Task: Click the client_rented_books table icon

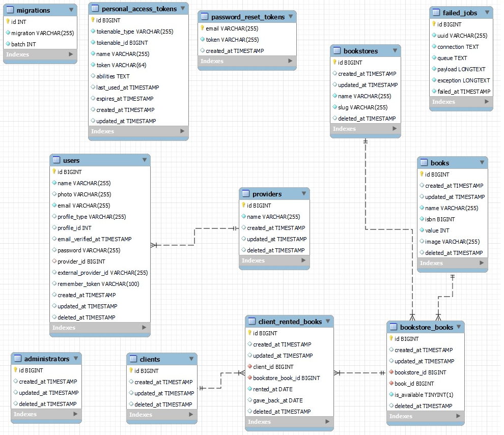Action: pyautogui.click(x=251, y=321)
